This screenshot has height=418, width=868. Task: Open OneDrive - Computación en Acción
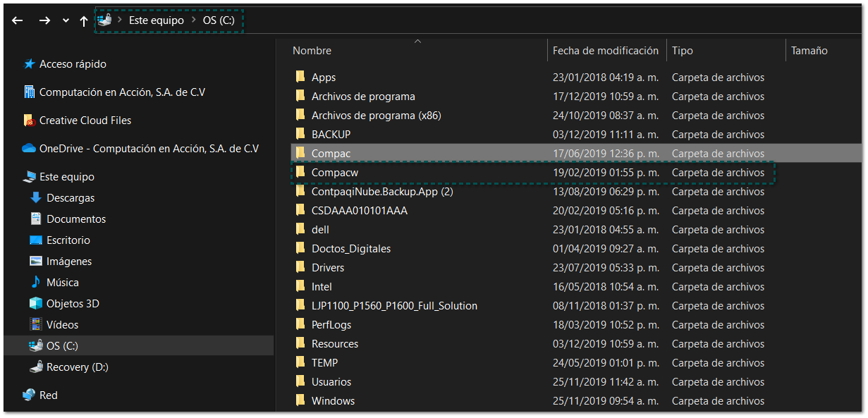click(x=149, y=149)
